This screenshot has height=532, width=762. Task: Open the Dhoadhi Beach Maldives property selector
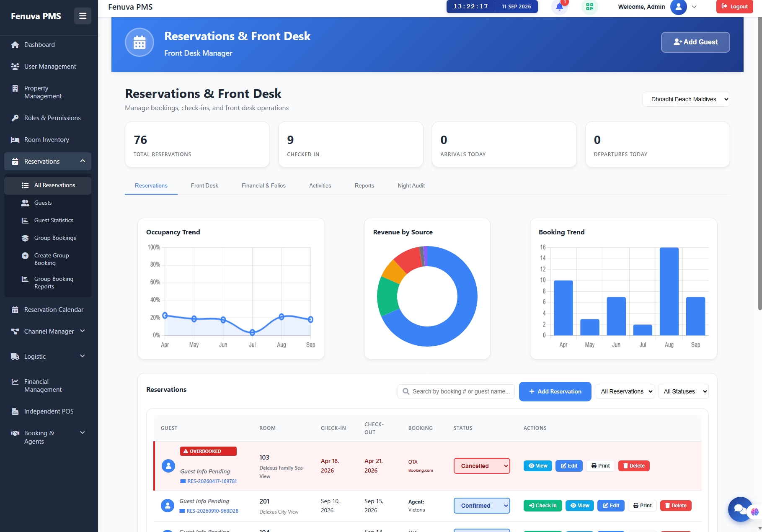pyautogui.click(x=686, y=99)
